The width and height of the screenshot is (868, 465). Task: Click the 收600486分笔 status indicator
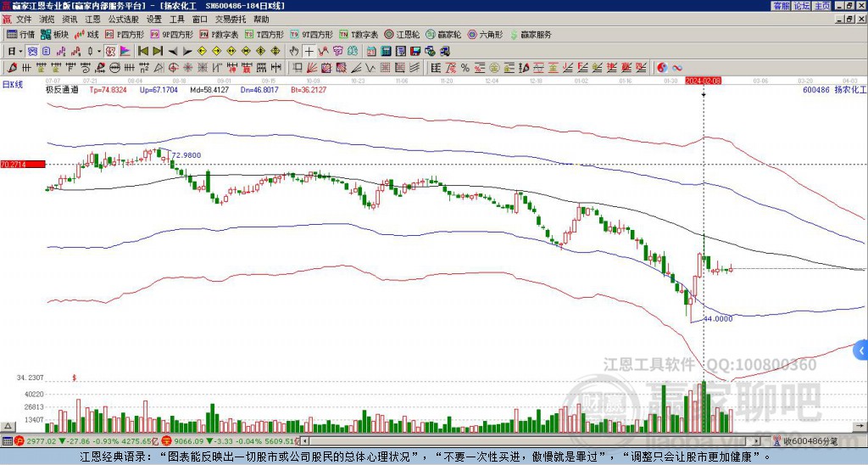[805, 441]
